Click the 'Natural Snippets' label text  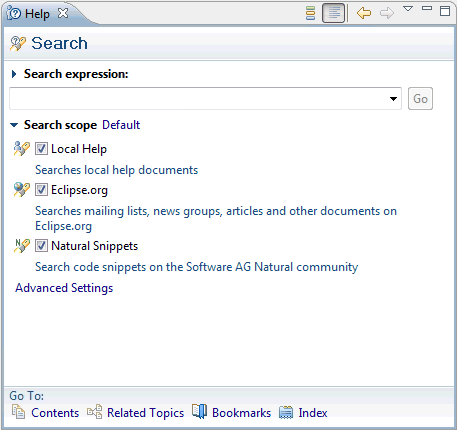pyautogui.click(x=95, y=246)
